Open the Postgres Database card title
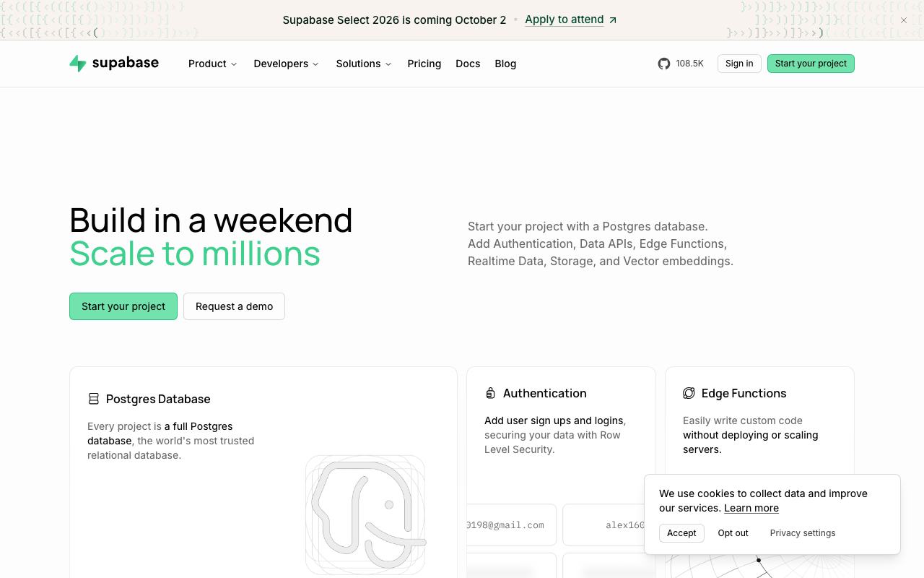The width and height of the screenshot is (924, 578). click(x=158, y=399)
